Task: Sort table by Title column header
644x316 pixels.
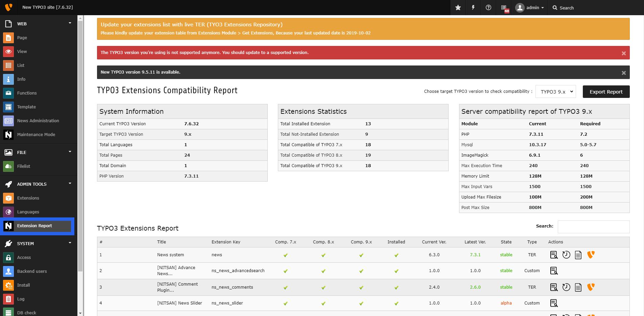Action: pyautogui.click(x=162, y=242)
